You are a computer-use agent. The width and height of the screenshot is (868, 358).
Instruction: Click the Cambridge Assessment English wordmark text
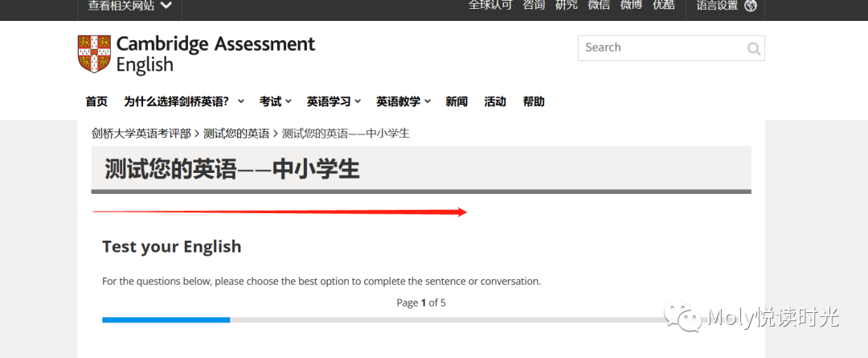(x=216, y=54)
